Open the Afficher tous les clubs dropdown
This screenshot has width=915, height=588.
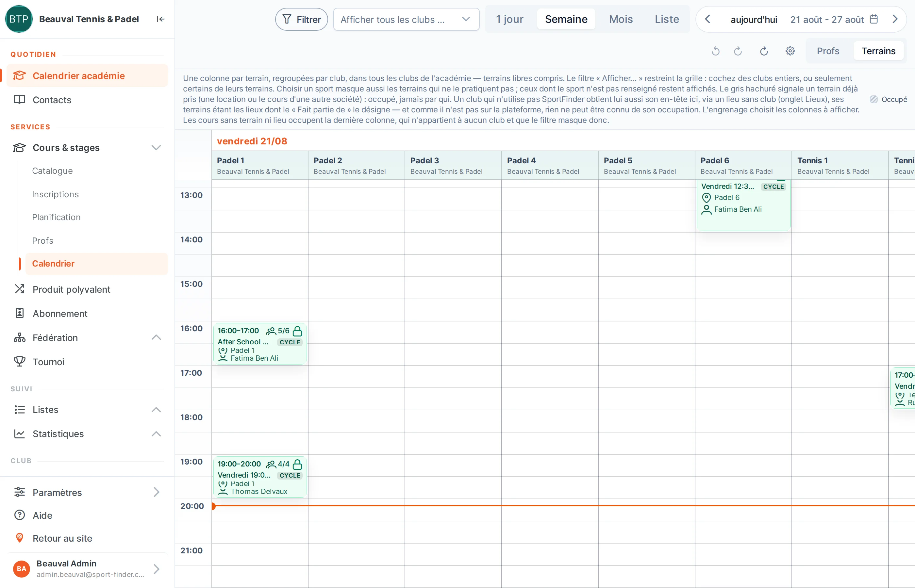click(406, 20)
